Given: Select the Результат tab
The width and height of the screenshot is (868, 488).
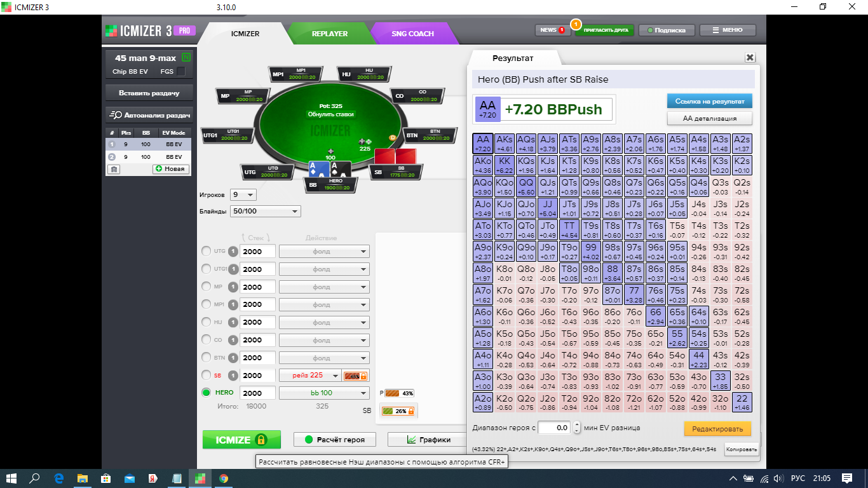Looking at the screenshot, I should click(x=513, y=58).
